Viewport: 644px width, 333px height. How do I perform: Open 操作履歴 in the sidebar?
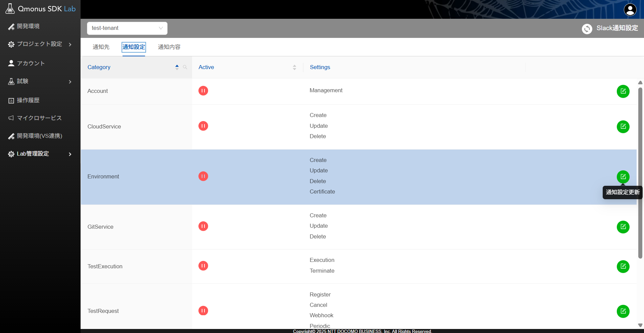tap(28, 100)
